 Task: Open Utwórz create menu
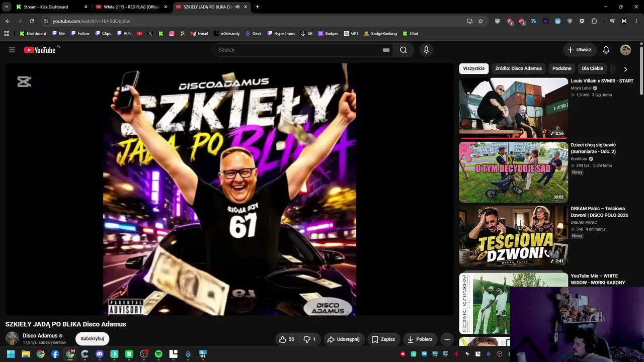click(x=580, y=50)
